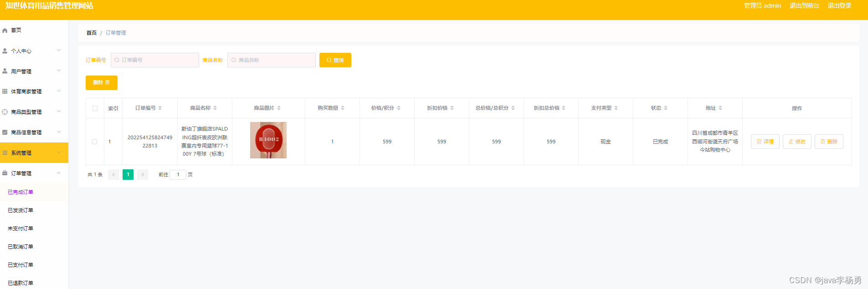Check the checkbox for order row 1
Image resolution: width=868 pixels, height=289 pixels.
tap(95, 142)
